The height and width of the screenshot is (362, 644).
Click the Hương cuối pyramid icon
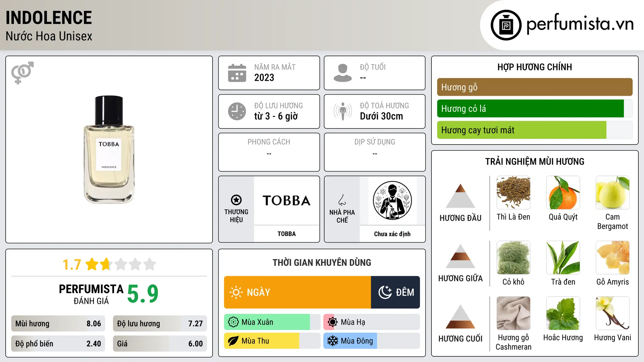(460, 316)
